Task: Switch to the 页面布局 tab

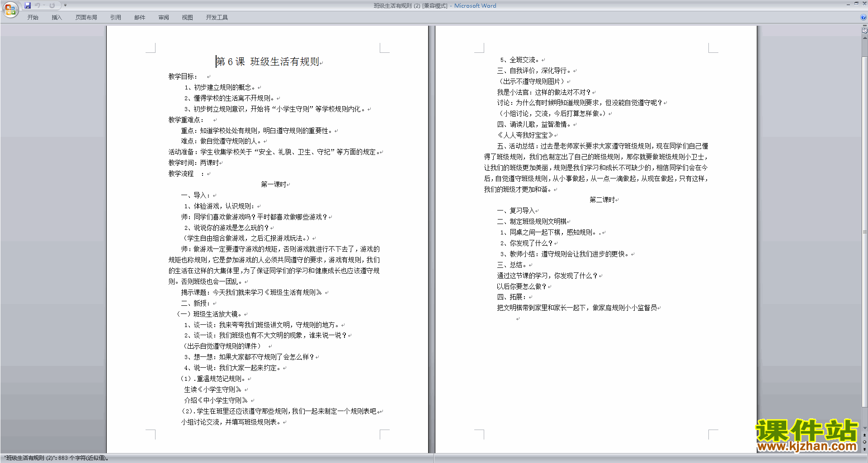Action: [x=86, y=17]
